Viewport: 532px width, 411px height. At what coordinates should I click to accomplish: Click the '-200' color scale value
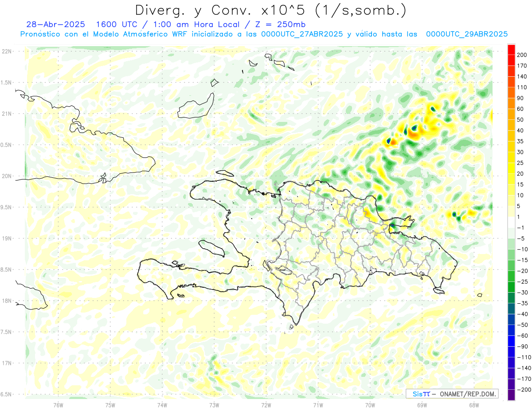click(524, 390)
